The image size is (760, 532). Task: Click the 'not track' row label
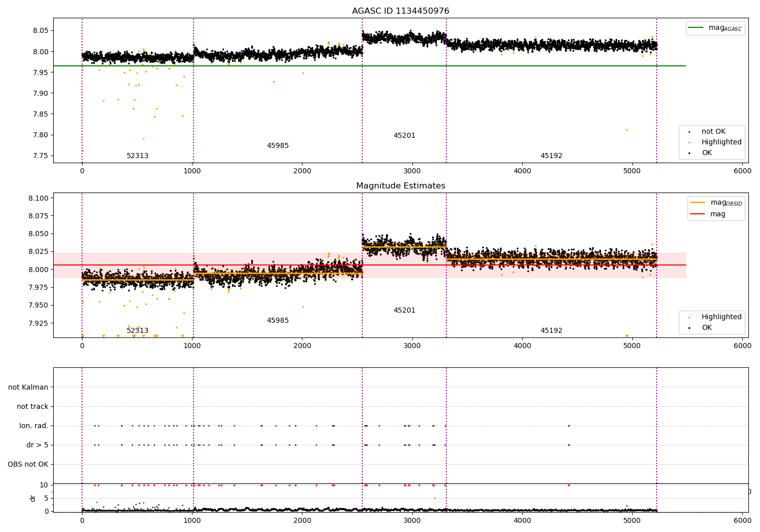click(x=32, y=407)
